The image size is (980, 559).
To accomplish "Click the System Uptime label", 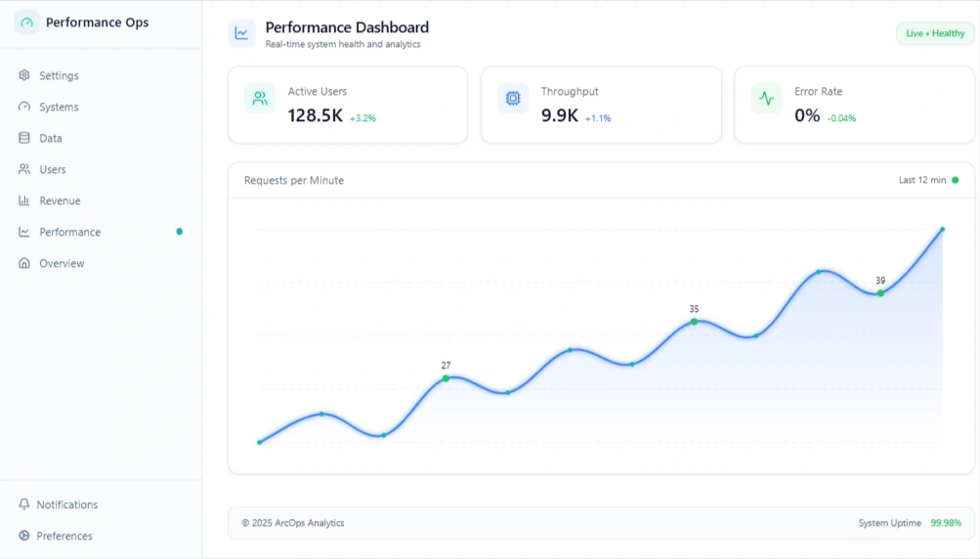I will point(889,523).
